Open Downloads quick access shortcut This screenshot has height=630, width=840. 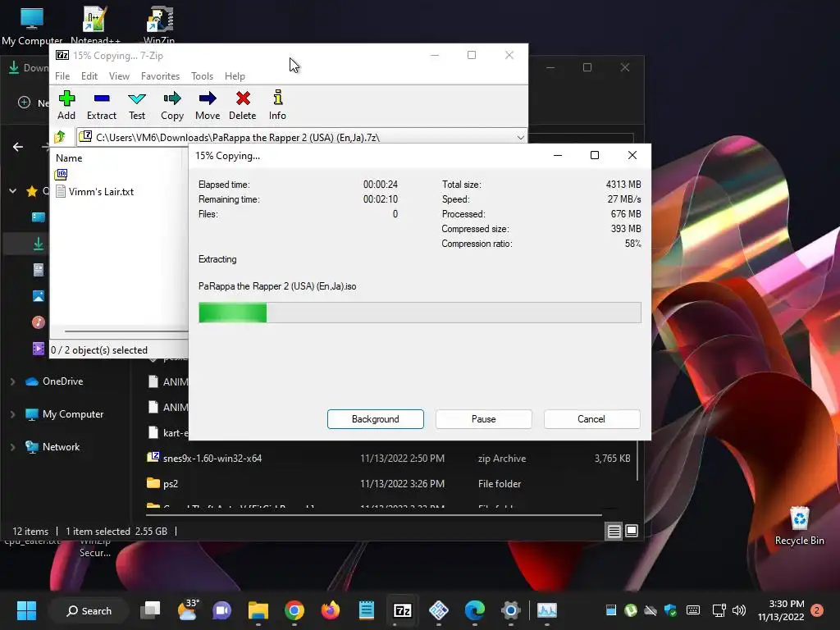(38, 244)
